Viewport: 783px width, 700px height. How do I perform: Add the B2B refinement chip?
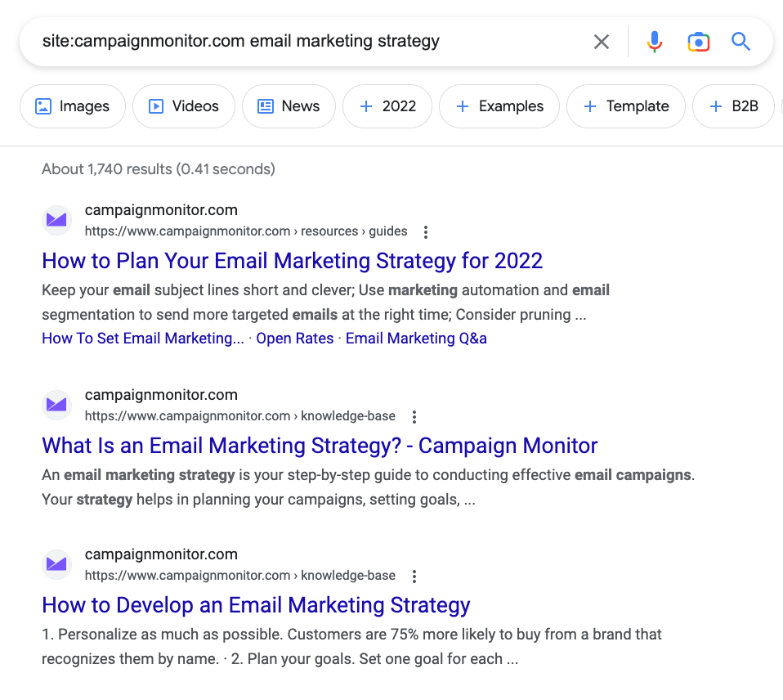pos(733,106)
